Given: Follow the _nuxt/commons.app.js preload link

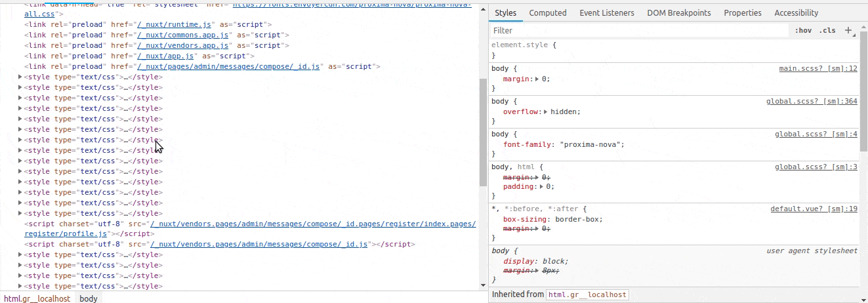Looking at the screenshot, I should (182, 35).
